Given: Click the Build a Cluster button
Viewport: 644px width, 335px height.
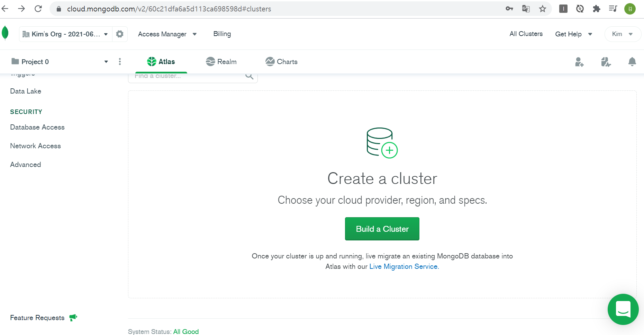Looking at the screenshot, I should pos(382,229).
